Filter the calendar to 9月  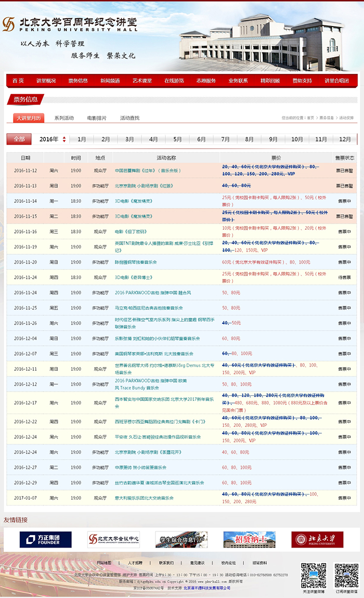click(x=273, y=139)
